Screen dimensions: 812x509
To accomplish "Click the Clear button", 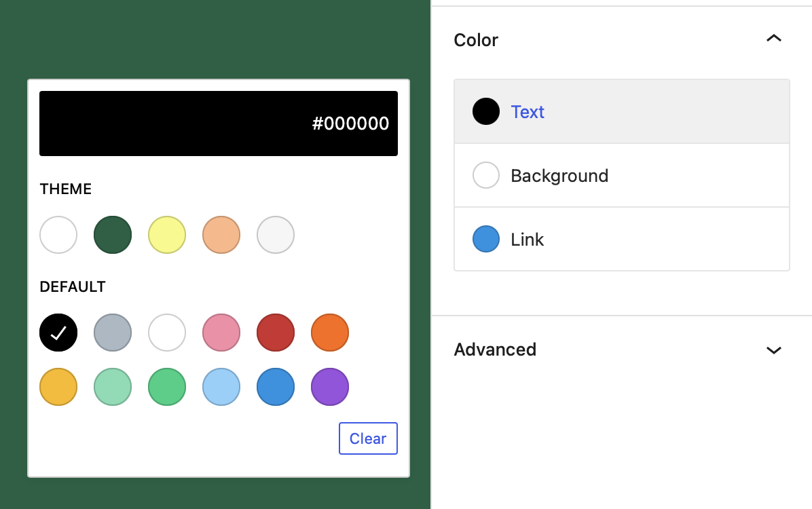I will coord(368,438).
